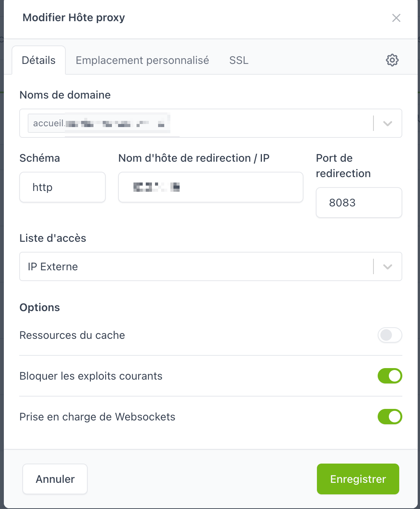Viewport: 420px width, 509px height.
Task: Disable Bloquer les exploits courants
Action: click(x=390, y=376)
